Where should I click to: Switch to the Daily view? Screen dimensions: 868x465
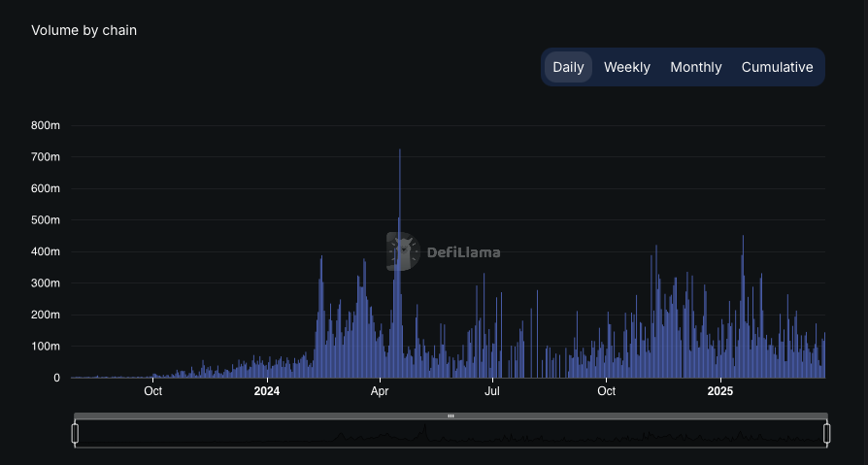(568, 67)
